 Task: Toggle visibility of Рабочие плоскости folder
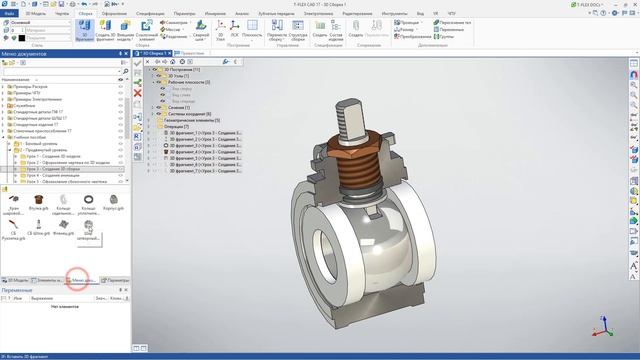[159, 82]
